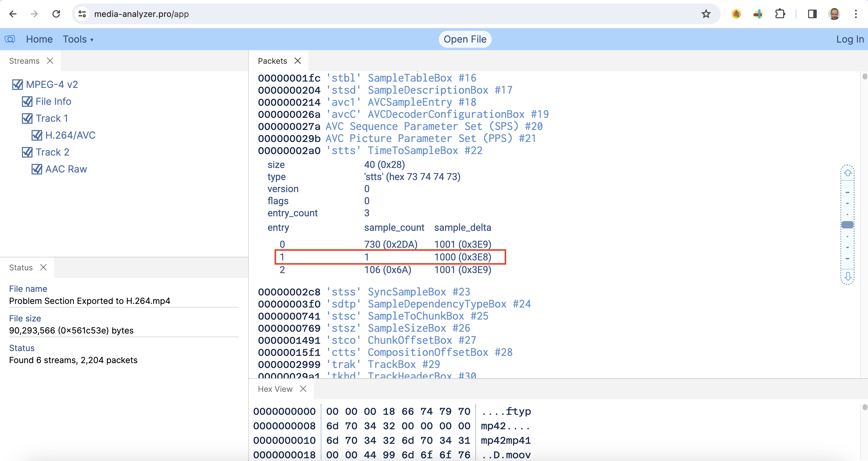868x461 pixels.
Task: Click the Media Analyzer logo icon
Action: (x=10, y=39)
